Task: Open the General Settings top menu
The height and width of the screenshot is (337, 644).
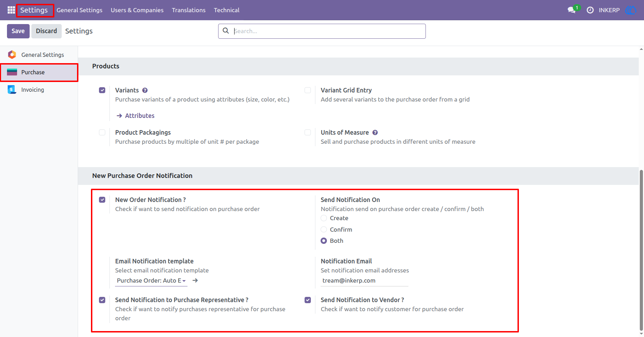Action: (x=79, y=10)
